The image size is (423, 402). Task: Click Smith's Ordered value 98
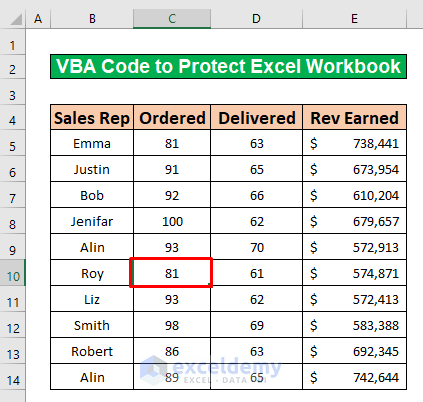(172, 325)
